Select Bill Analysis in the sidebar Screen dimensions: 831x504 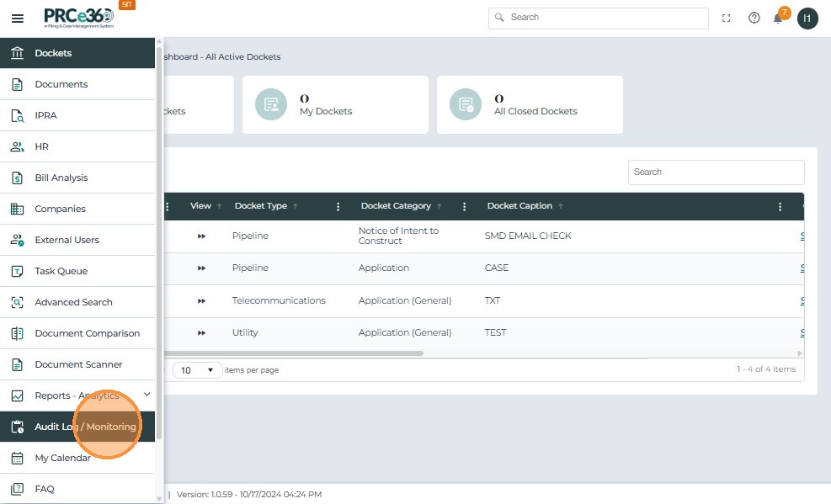point(61,178)
